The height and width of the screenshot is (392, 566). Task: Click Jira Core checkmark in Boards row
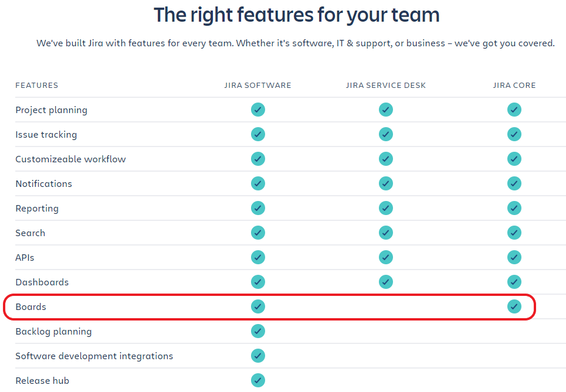(x=514, y=306)
